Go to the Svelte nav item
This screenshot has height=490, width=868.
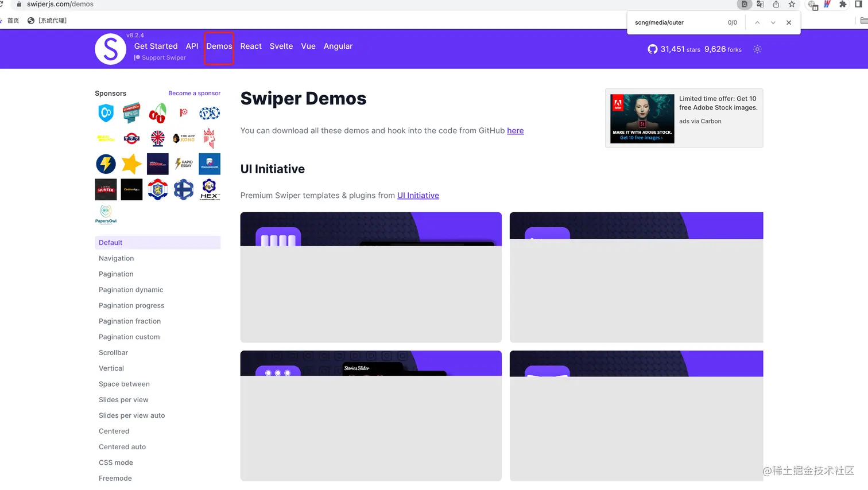[281, 46]
